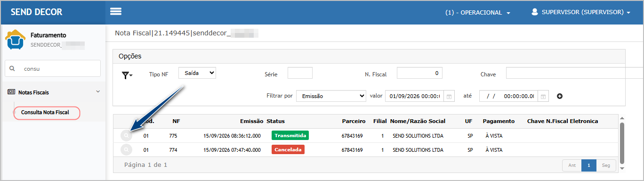
Task: View details of NF 775 magnifier
Action: (126, 136)
